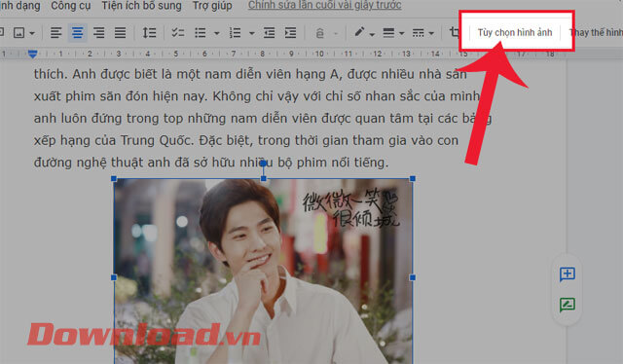Click the add comment icon at right margin

coord(567,273)
